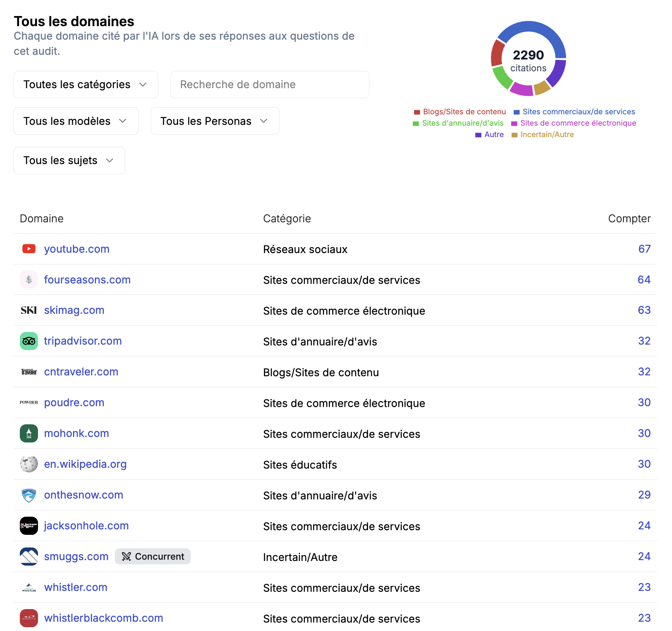The height and width of the screenshot is (631, 672).
Task: Open the Toutes les catégories dropdown
Action: point(86,84)
